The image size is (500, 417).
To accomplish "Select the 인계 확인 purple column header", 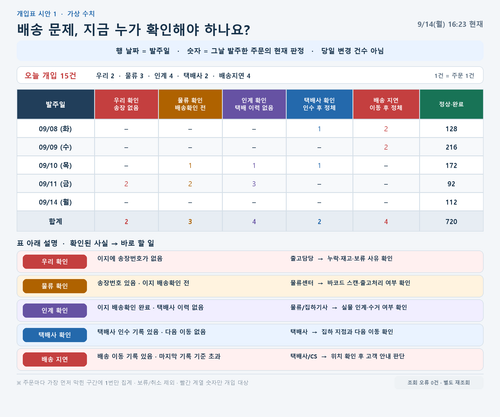I will [x=254, y=104].
